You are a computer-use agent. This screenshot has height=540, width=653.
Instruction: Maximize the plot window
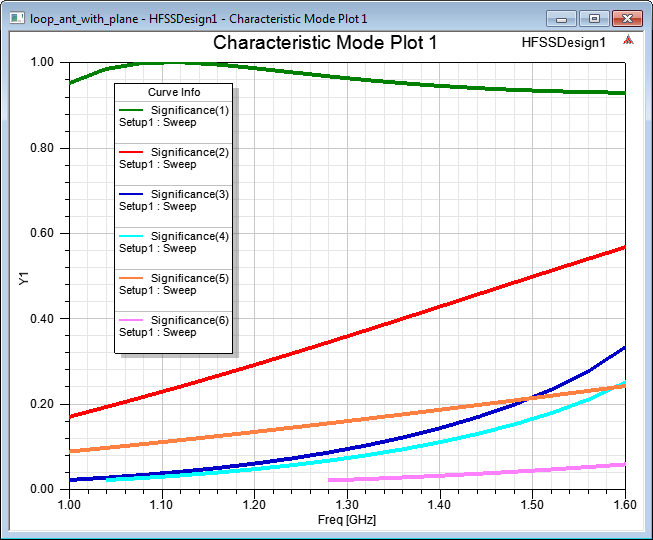click(x=593, y=18)
